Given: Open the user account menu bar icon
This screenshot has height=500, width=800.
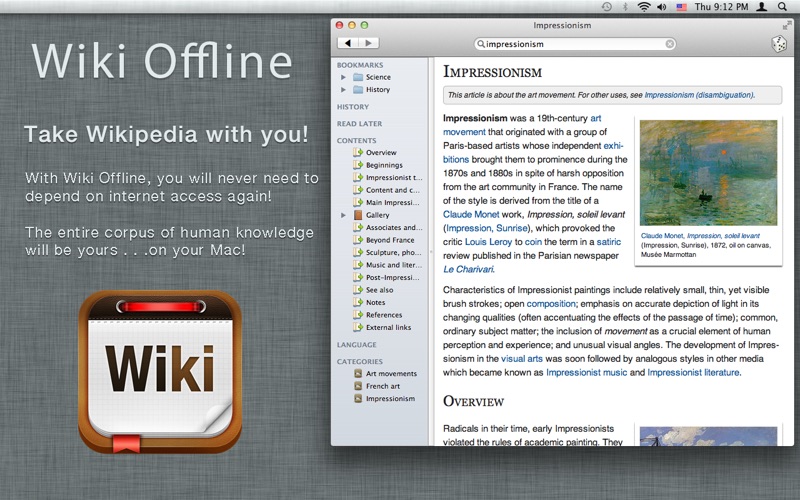Looking at the screenshot, I should (x=761, y=7).
